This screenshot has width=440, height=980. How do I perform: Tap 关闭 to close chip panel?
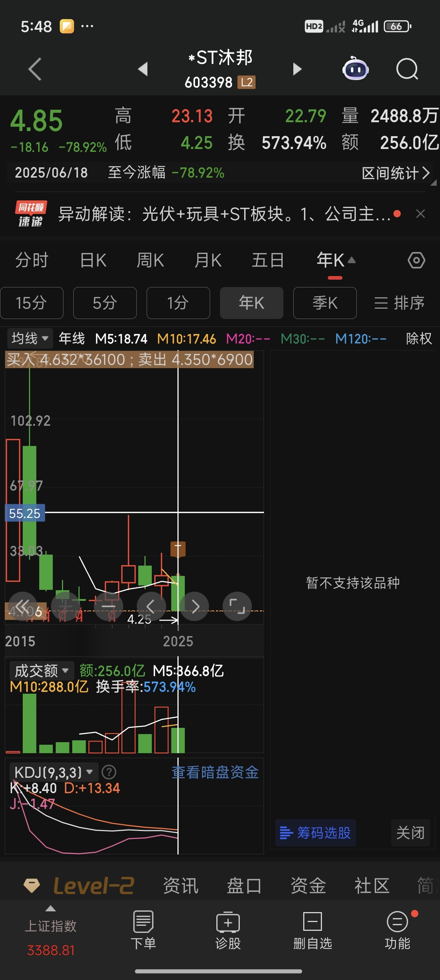(410, 833)
